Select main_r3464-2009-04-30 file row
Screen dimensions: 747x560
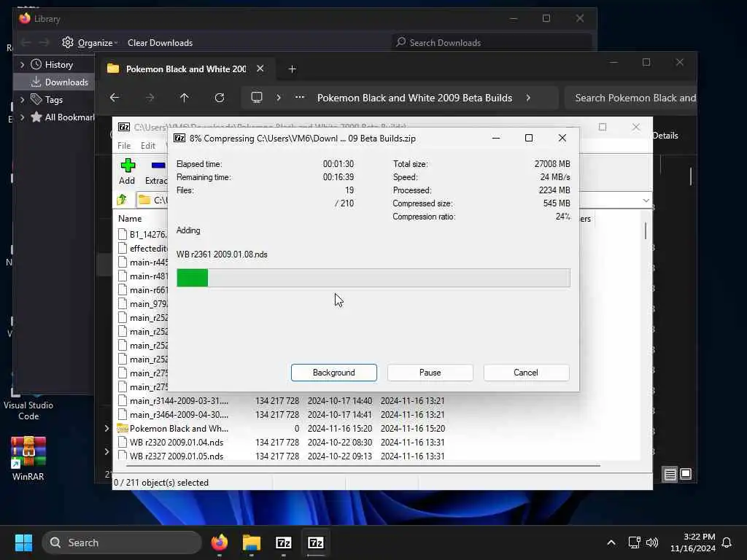282,414
